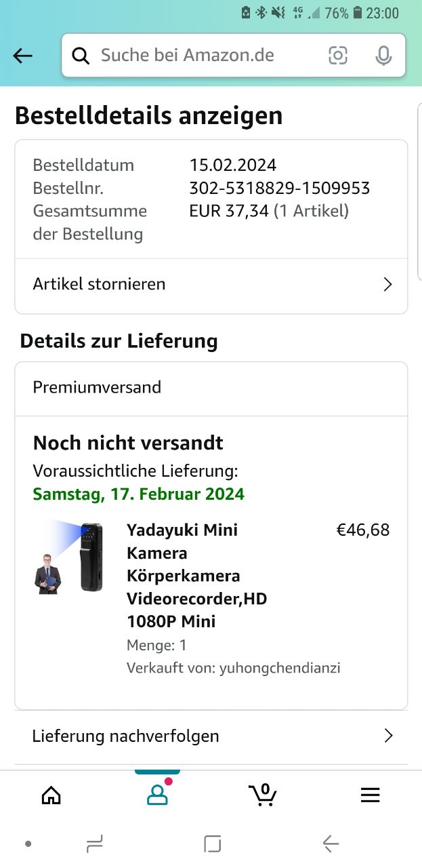Tap the microphone voice search icon
This screenshot has width=422, height=868.
coord(383,56)
